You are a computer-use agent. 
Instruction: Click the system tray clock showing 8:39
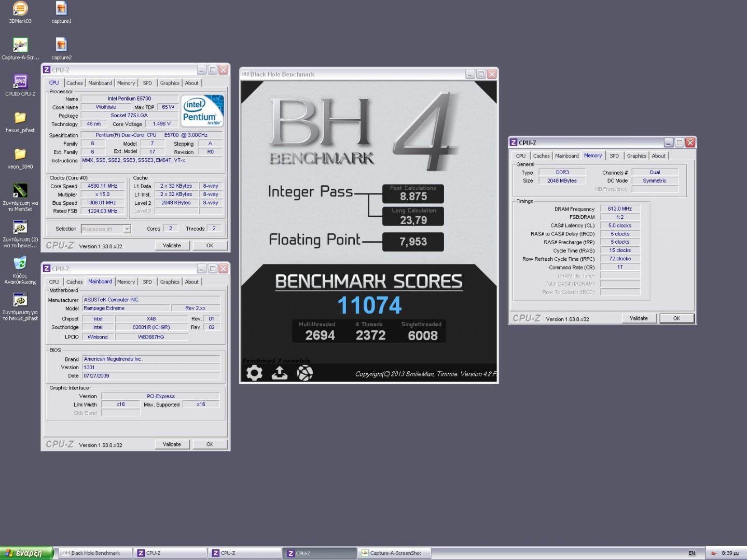tap(730, 553)
